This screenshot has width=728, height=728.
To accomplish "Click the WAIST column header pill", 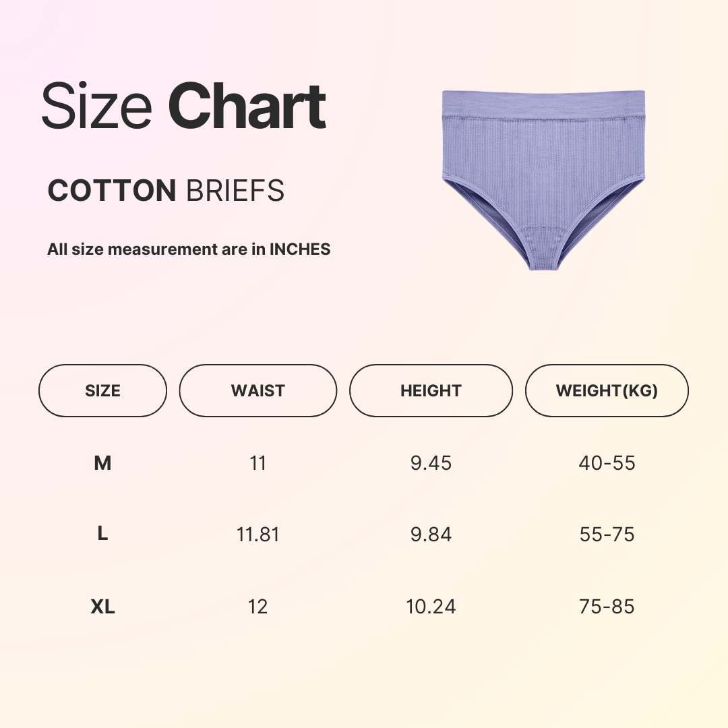I will coord(257,391).
